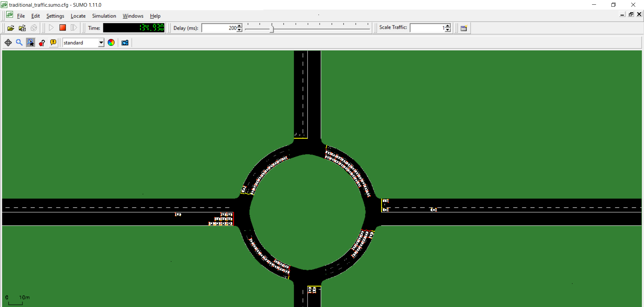
Task: Toggle online help pointer mode
Action: 42,43
